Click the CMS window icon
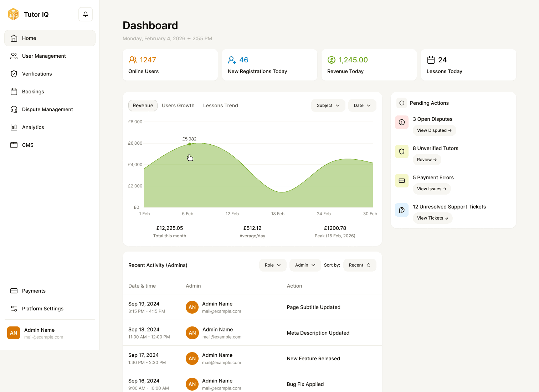The width and height of the screenshot is (539, 392). point(14,145)
